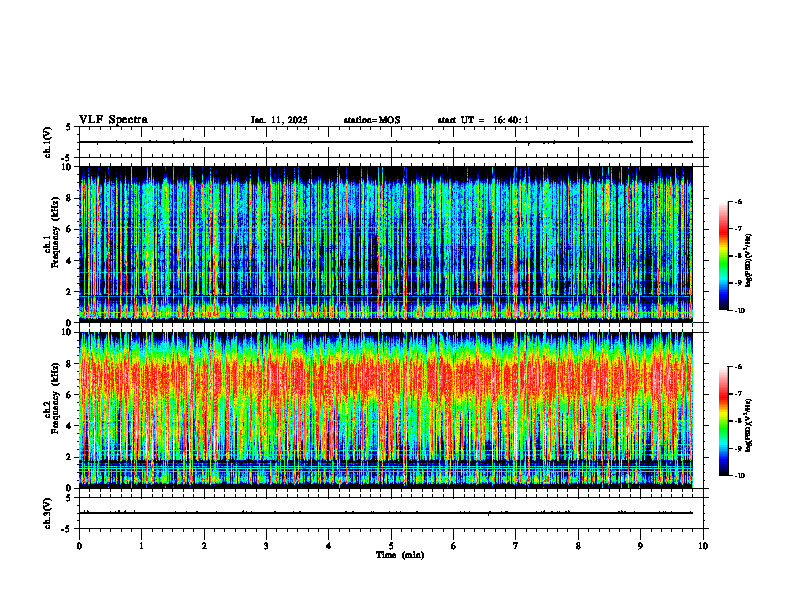Click the "-7" tick of ch.2 colorbar

pyautogui.click(x=738, y=394)
